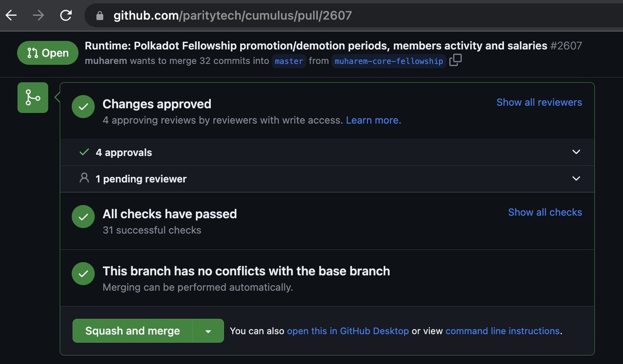The width and height of the screenshot is (623, 364).
Task: Go forward with the browser forward arrow
Action: tap(38, 16)
